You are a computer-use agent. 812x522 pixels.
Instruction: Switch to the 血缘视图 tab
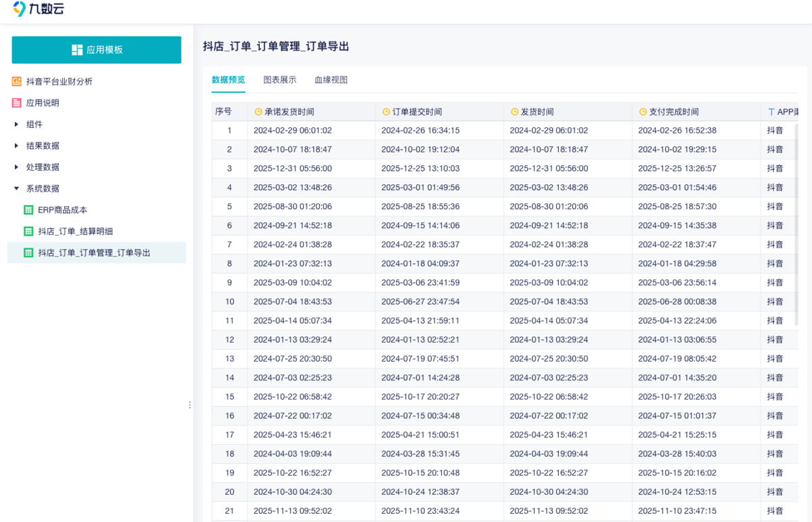click(331, 80)
